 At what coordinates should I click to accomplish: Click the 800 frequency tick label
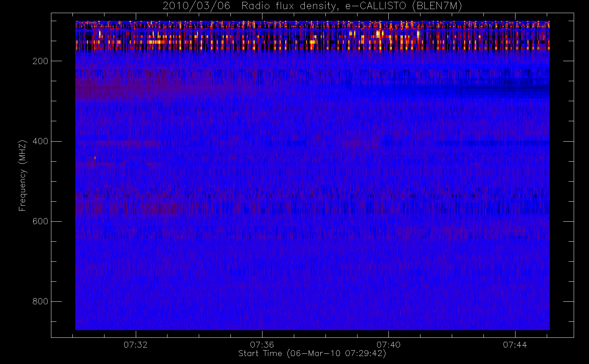click(40, 301)
